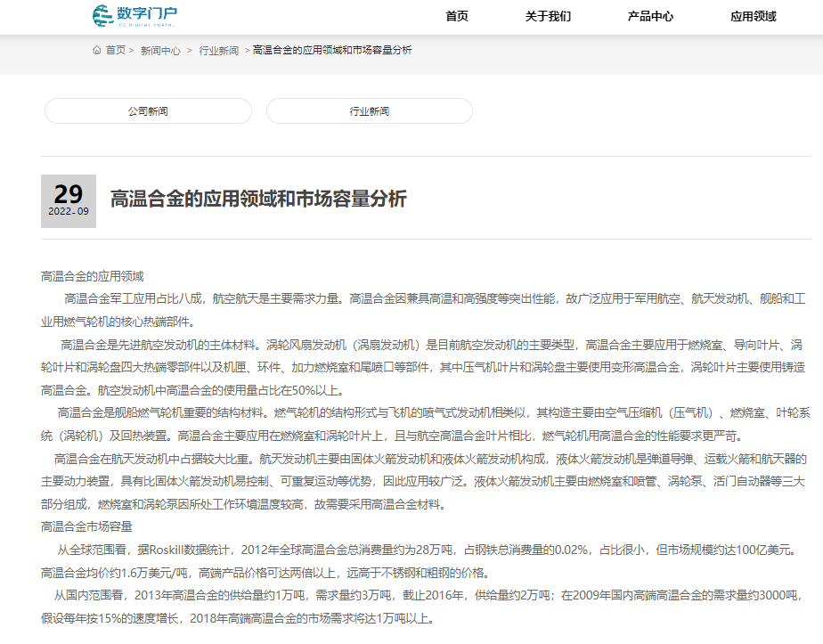The width and height of the screenshot is (823, 644).
Task: Switch to the 公司新闻 category tab
Action: coord(147,110)
